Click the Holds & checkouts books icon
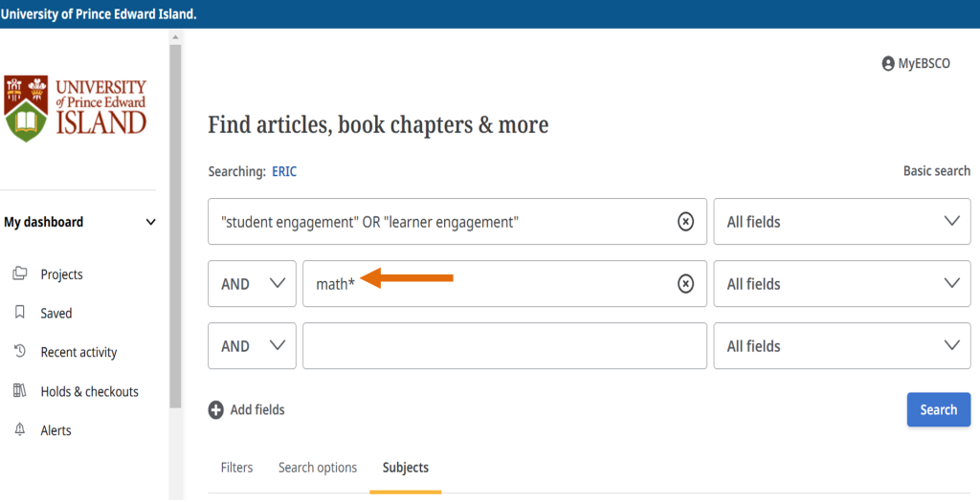Image resolution: width=980 pixels, height=502 pixels. 19,391
